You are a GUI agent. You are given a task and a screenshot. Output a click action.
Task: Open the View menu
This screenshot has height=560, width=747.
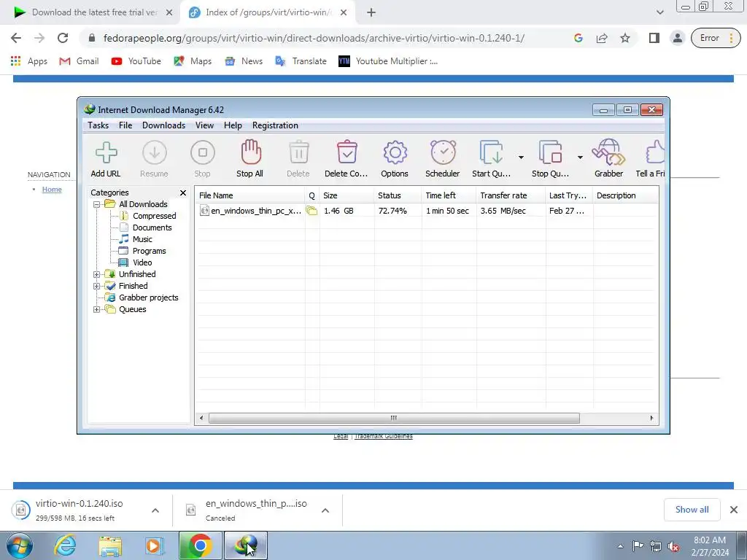pos(204,125)
